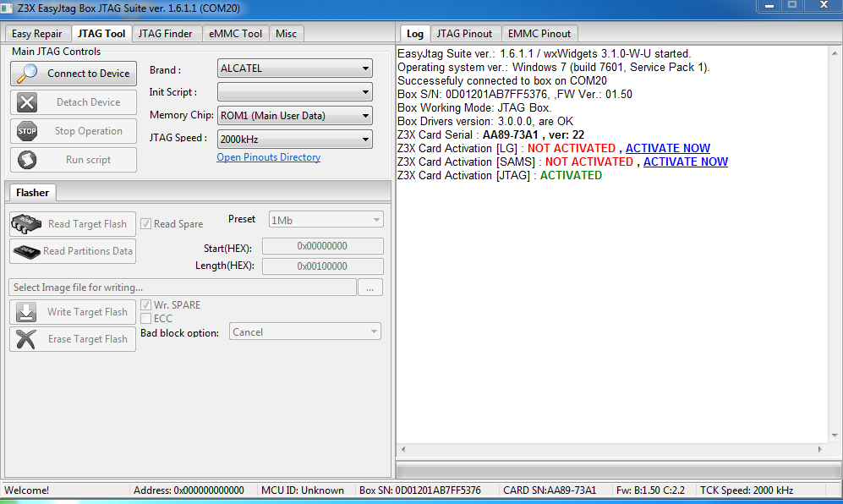The width and height of the screenshot is (843, 504).
Task: Click the Run script button label
Action: (x=88, y=160)
